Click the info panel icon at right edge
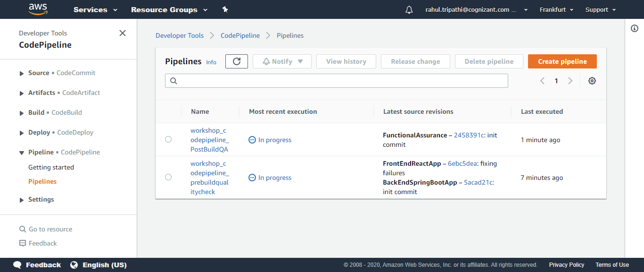The height and width of the screenshot is (272, 644). [635, 28]
